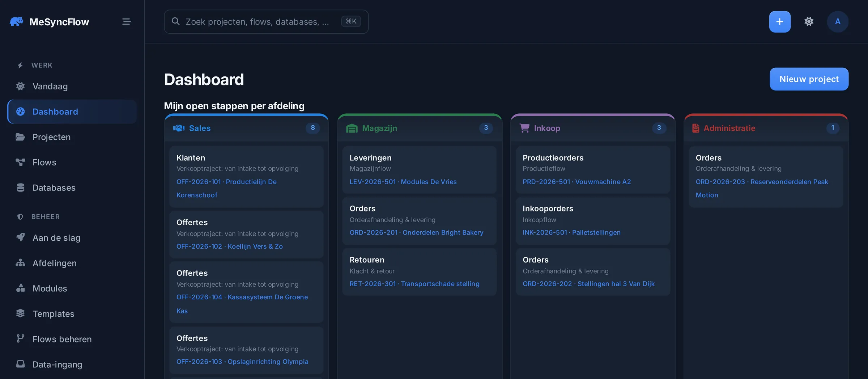Focus the 'Zoek projecten, flows, databases' search field

point(266,22)
